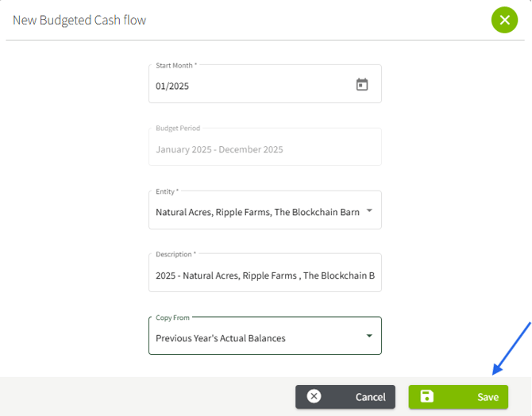This screenshot has width=532, height=416.
Task: Click Previous Year's Actual Balances value
Action: tap(221, 338)
